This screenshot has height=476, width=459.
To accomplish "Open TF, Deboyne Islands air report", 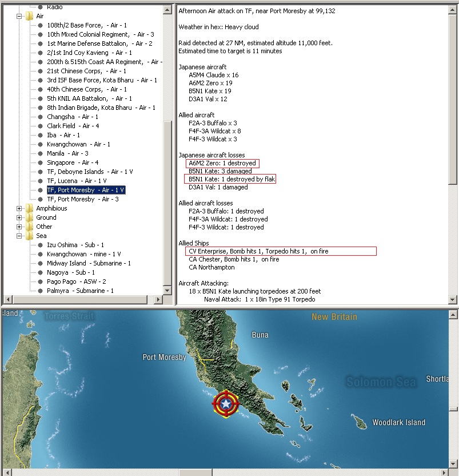I will click(90, 172).
